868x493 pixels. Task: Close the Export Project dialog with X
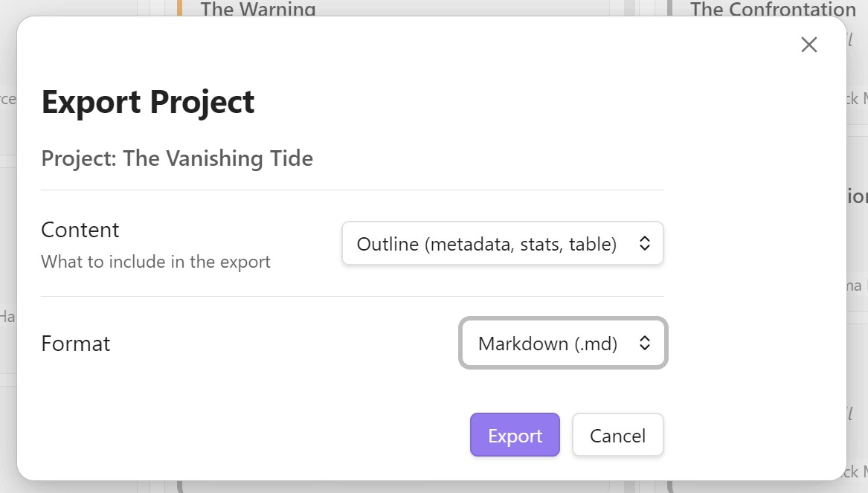809,45
